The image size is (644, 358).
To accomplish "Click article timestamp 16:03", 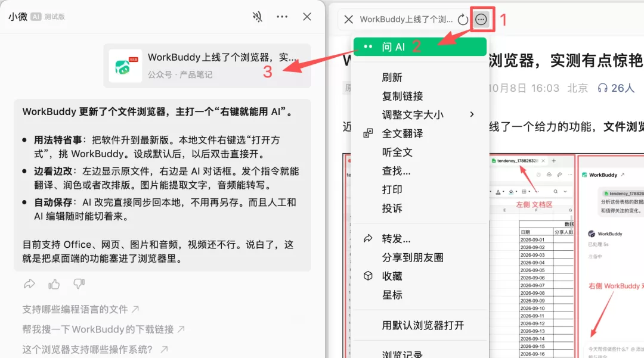I will [x=545, y=88].
